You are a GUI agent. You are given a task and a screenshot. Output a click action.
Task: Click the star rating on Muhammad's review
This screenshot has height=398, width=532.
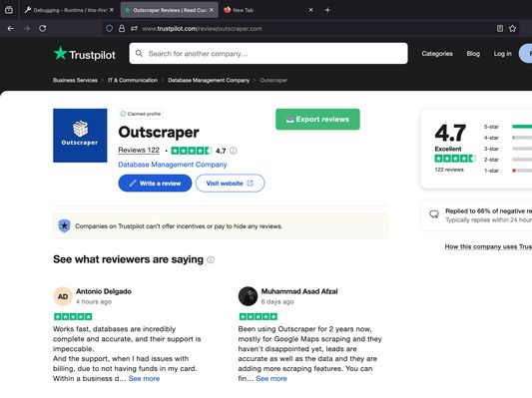click(x=259, y=316)
